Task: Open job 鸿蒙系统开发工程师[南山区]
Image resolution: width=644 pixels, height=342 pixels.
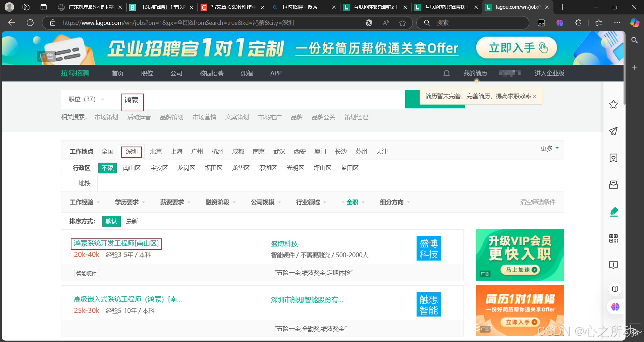Action: click(116, 243)
